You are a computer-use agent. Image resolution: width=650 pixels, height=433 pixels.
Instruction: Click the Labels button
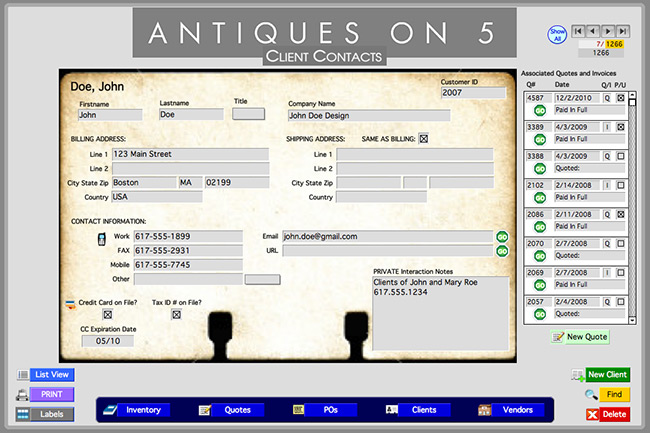[x=52, y=414]
